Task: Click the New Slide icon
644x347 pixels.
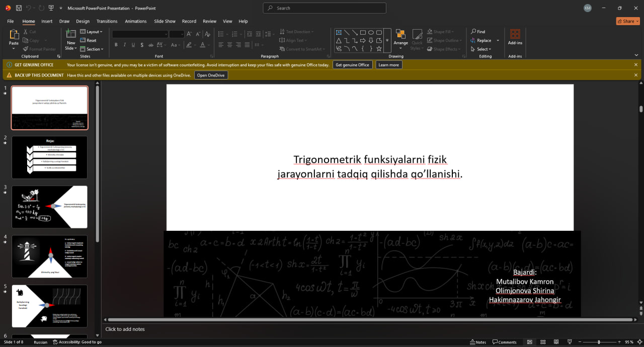Action: [71, 34]
